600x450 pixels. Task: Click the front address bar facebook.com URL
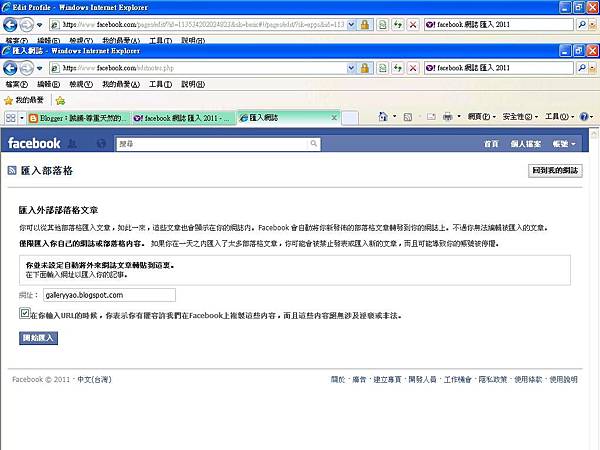tap(199, 68)
